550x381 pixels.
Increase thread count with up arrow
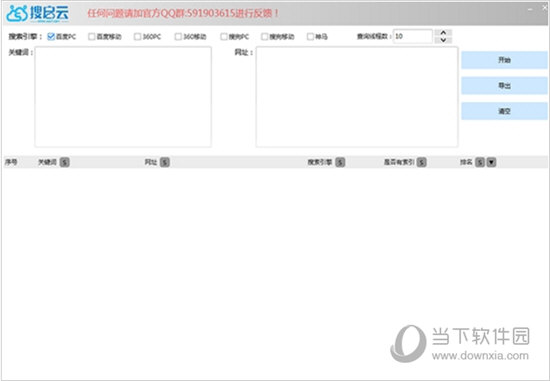point(443,33)
